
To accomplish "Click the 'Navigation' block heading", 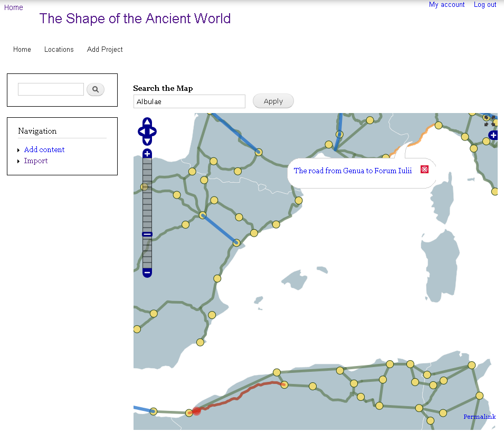I will click(x=37, y=131).
